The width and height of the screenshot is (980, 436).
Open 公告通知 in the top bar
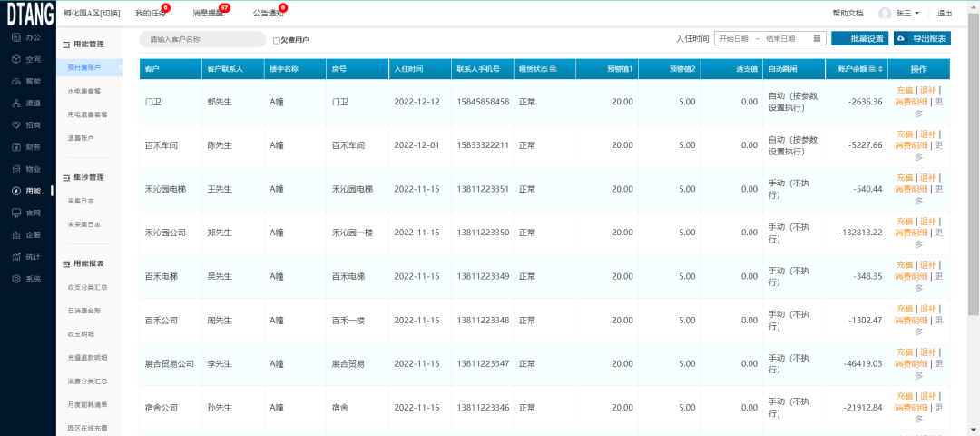coord(268,13)
